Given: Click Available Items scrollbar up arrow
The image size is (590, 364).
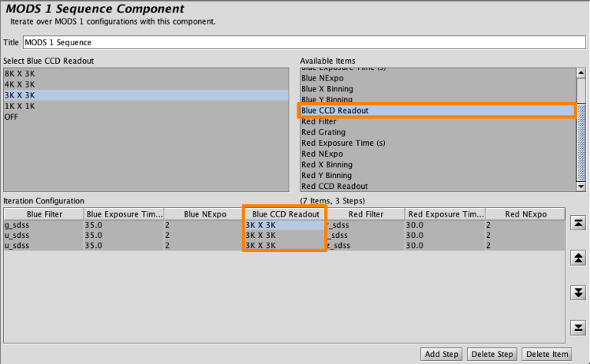Looking at the screenshot, I should tap(581, 73).
